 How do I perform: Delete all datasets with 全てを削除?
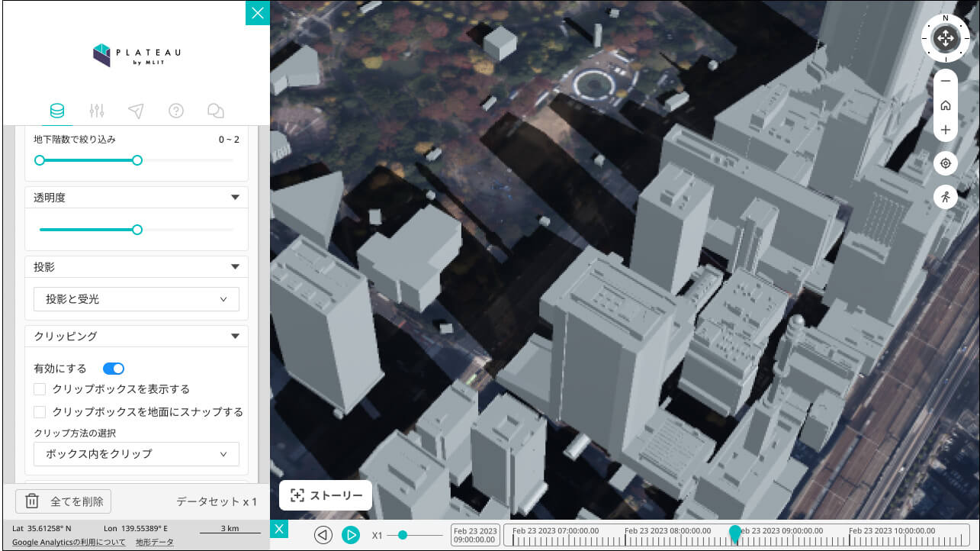tap(64, 501)
